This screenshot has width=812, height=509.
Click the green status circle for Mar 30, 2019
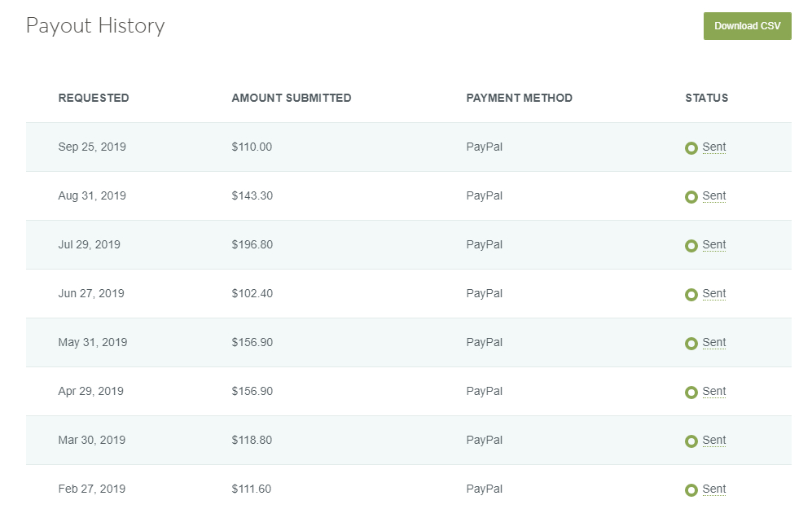pyautogui.click(x=691, y=441)
